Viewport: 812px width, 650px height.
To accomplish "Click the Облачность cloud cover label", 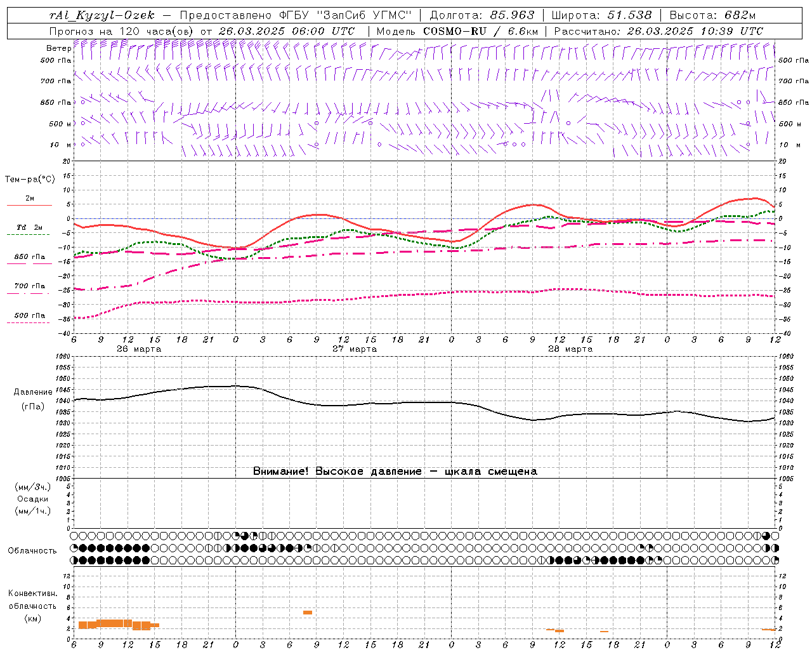I will click(x=32, y=551).
